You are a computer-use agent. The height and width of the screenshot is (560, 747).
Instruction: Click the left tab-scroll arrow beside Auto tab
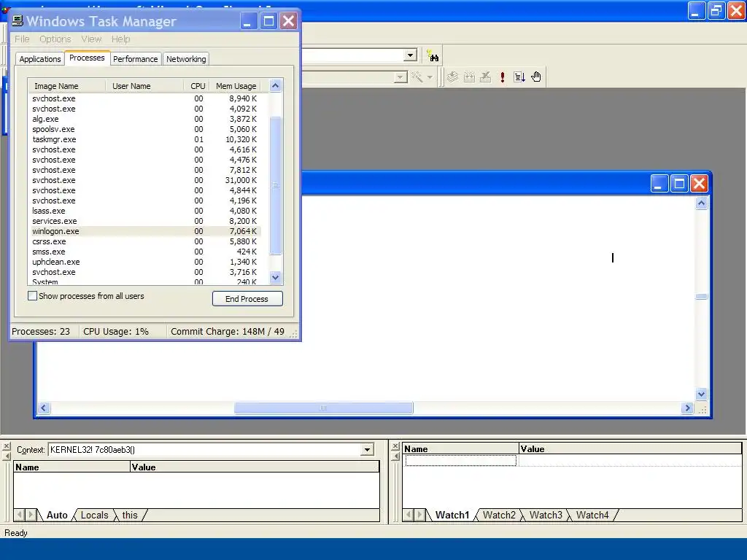20,515
